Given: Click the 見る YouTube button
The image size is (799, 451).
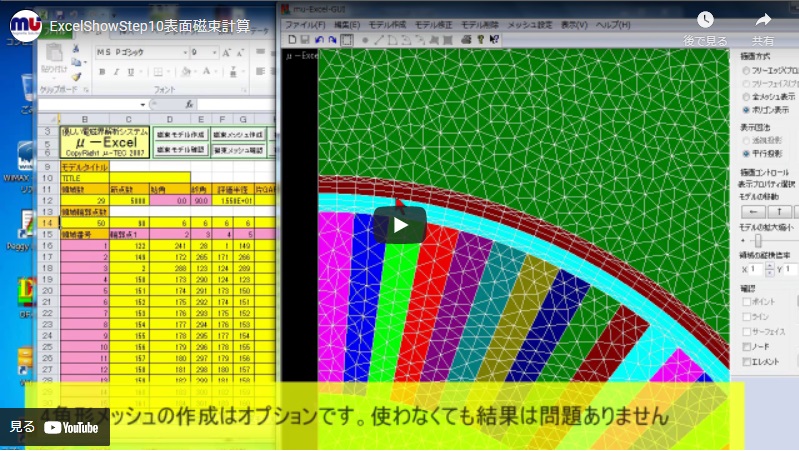Looking at the screenshot, I should coord(55,427).
